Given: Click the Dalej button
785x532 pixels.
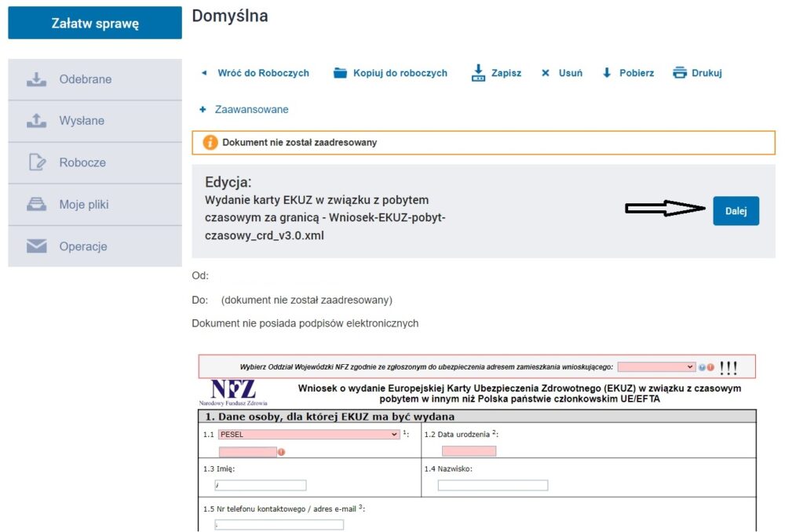Looking at the screenshot, I should pos(736,210).
